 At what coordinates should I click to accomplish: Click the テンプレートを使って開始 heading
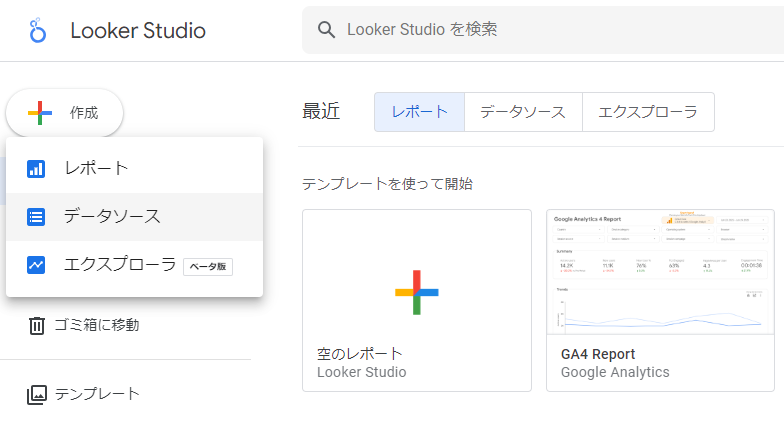[x=388, y=184]
